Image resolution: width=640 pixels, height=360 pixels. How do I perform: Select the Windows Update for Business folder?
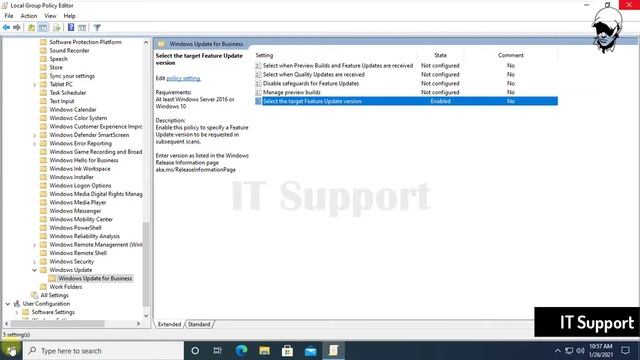click(95, 278)
